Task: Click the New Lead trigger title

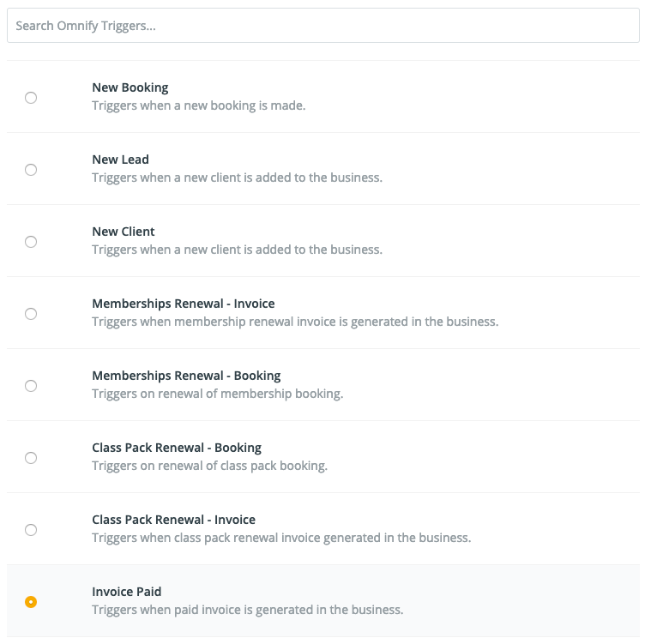Action: (120, 159)
